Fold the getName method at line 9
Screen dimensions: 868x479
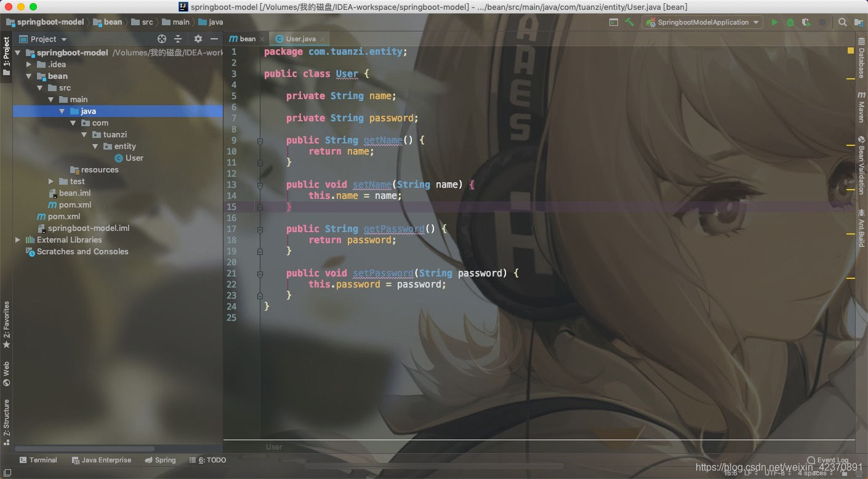point(260,140)
